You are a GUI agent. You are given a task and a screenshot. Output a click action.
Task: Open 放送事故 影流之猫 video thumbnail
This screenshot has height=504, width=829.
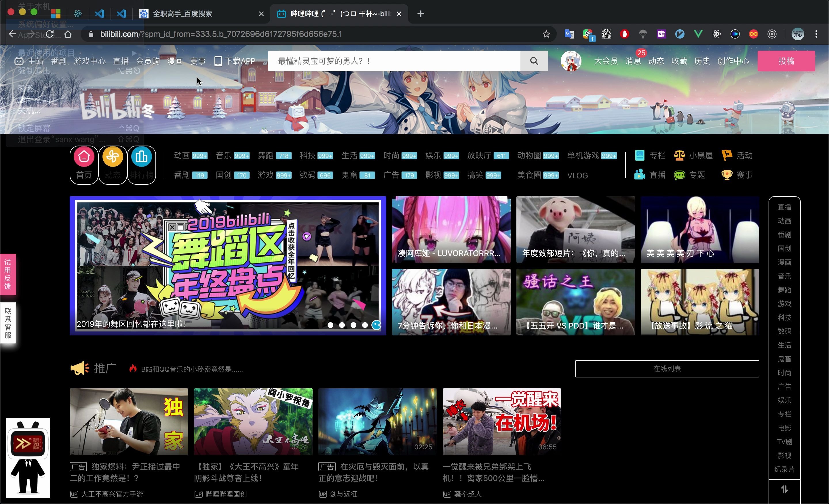click(700, 301)
